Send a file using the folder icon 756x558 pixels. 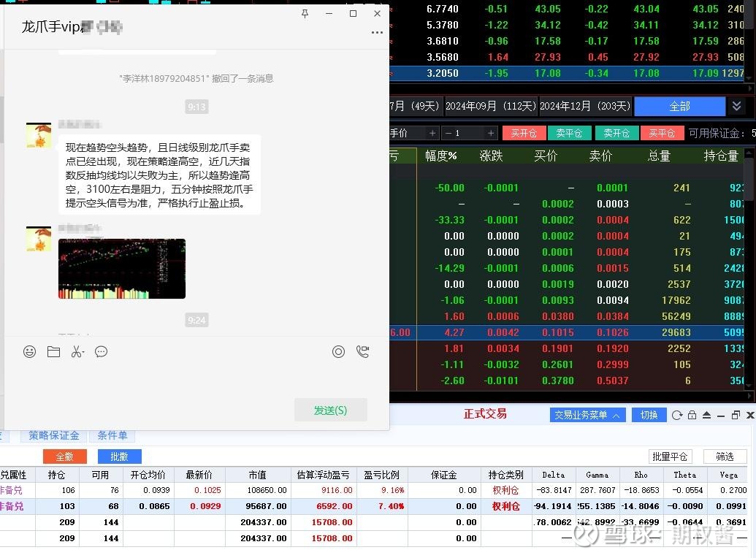pyautogui.click(x=53, y=351)
